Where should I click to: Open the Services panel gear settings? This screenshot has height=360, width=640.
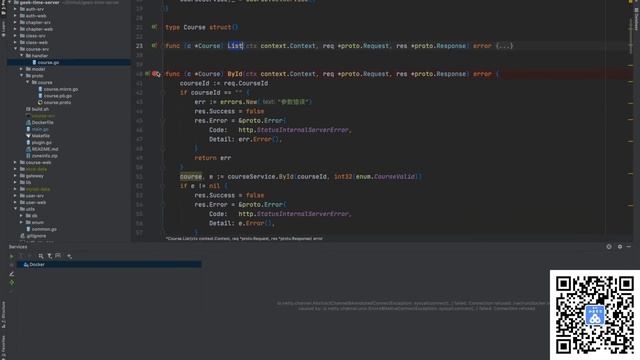620,247
